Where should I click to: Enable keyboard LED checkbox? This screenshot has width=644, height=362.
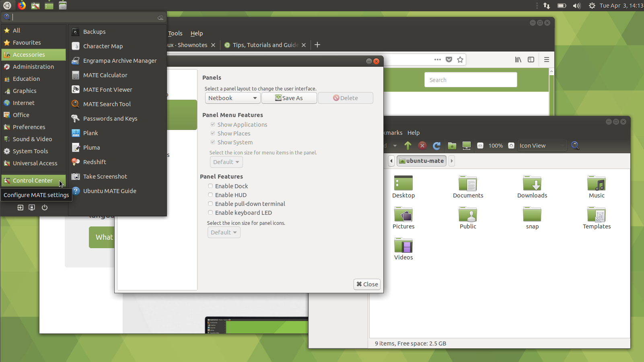pos(210,212)
